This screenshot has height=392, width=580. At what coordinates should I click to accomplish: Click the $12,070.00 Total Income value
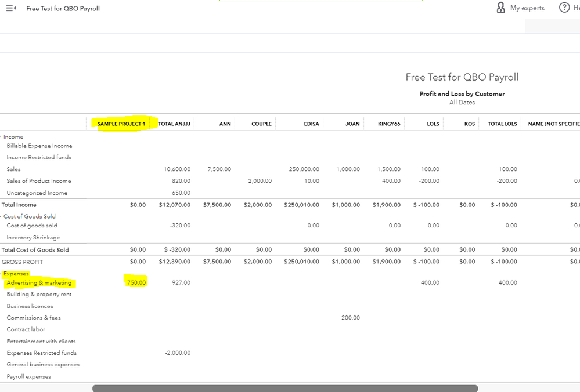point(175,205)
